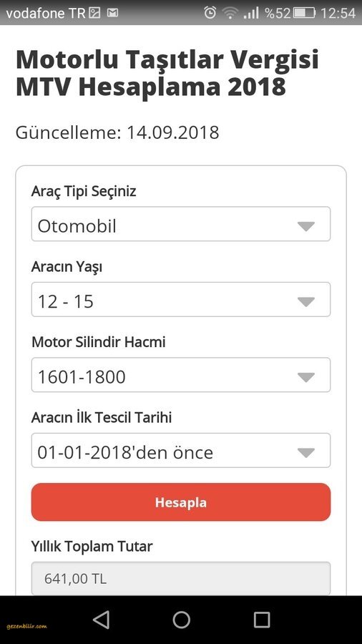Tap the Motorlu Taşıtlar Vergisi page heading
The image size is (362, 644).
pyautogui.click(x=167, y=73)
